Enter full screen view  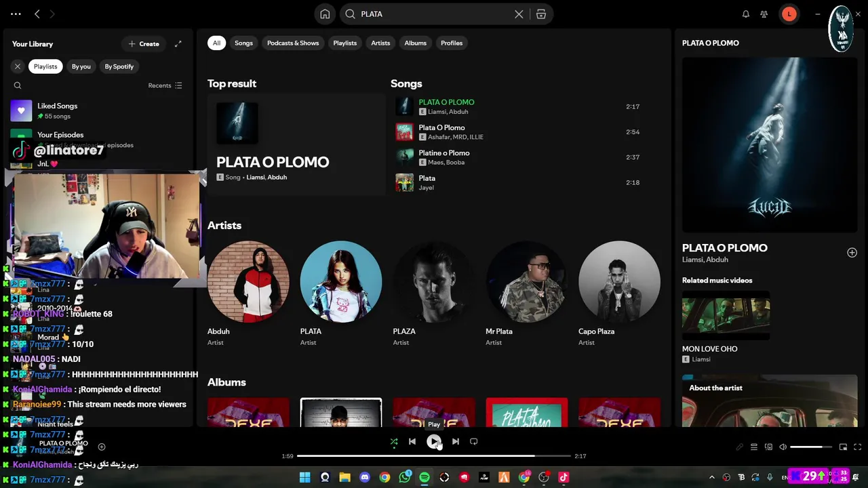(x=857, y=447)
